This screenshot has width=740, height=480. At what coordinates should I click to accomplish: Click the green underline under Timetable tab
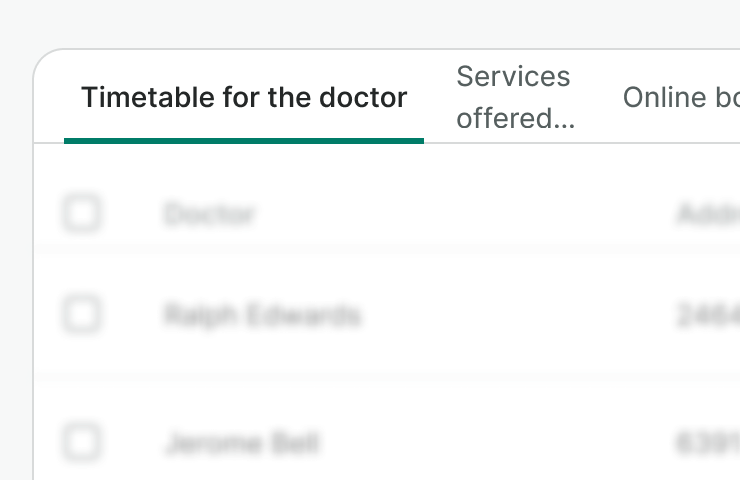pyautogui.click(x=244, y=140)
